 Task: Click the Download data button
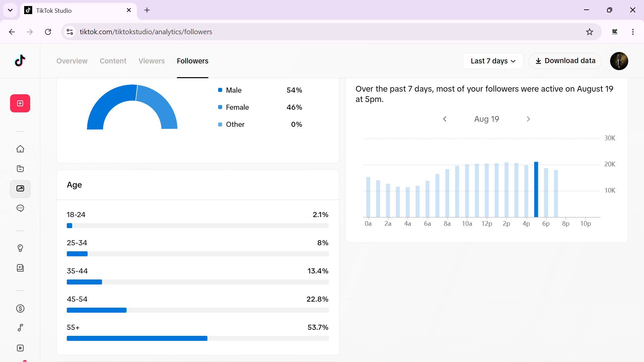coord(565,61)
